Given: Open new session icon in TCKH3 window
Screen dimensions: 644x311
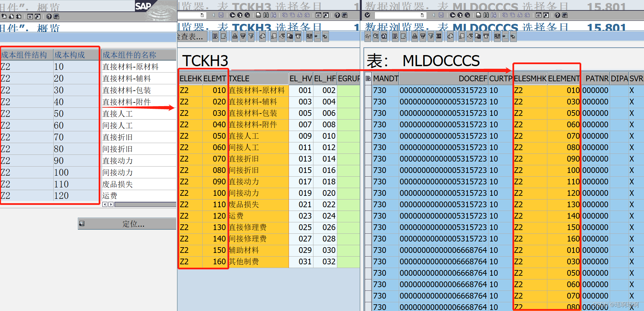Looking at the screenshot, I should point(318,15).
